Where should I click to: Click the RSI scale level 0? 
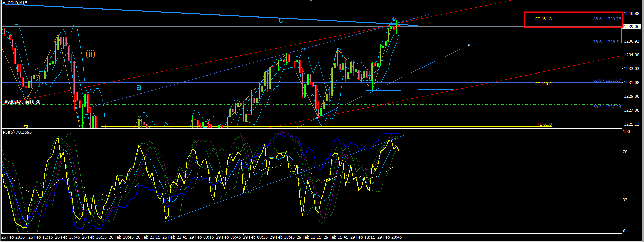click(624, 231)
